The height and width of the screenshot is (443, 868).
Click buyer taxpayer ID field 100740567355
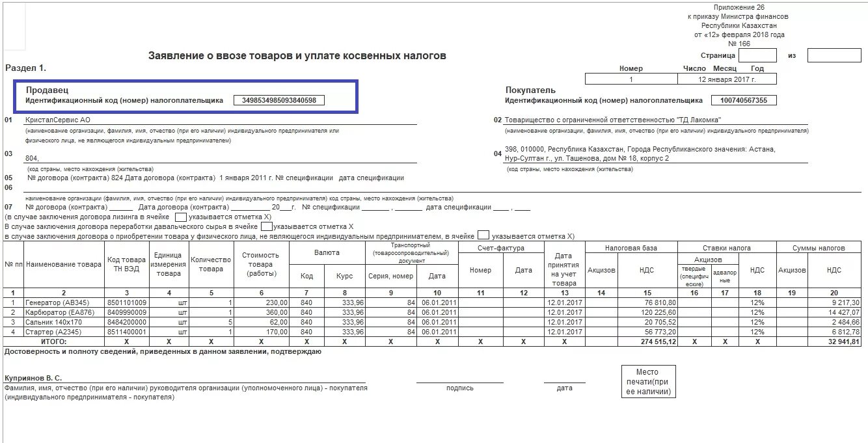[744, 100]
